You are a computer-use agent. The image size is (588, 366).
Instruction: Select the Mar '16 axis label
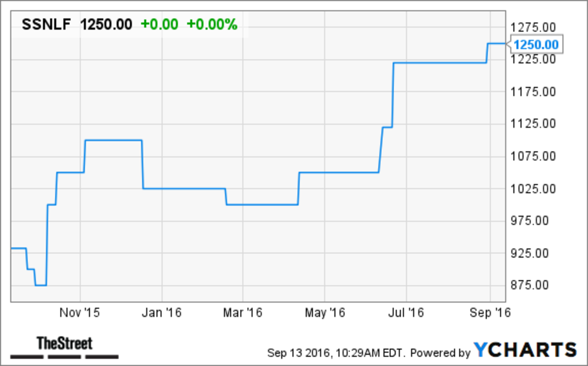pos(243,312)
